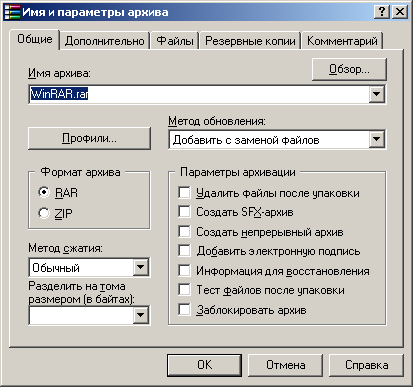Enable Добавить электронную подпись checkbox

[184, 251]
